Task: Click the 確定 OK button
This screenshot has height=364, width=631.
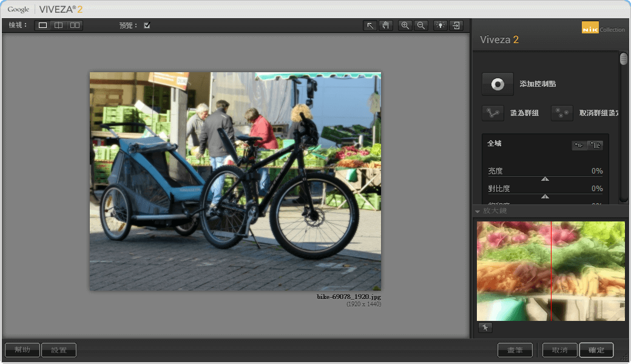Action: tap(596, 350)
